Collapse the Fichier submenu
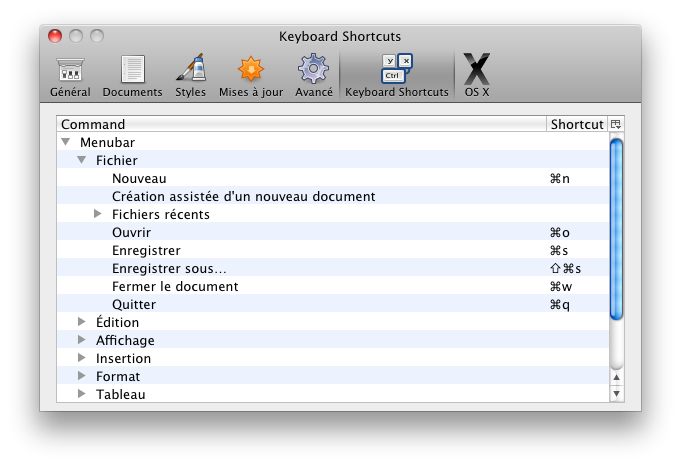The image size is (681, 466). pyautogui.click(x=82, y=160)
